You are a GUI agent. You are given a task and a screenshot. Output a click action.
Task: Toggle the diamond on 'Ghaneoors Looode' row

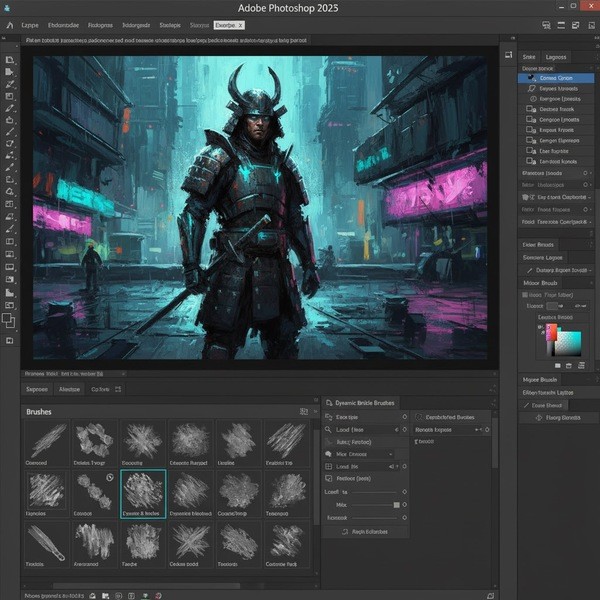(585, 173)
